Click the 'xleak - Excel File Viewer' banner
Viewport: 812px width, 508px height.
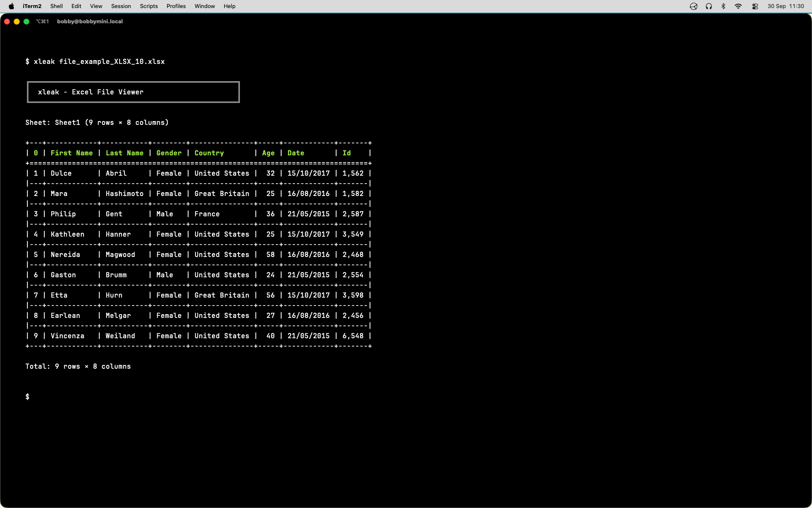[133, 92]
